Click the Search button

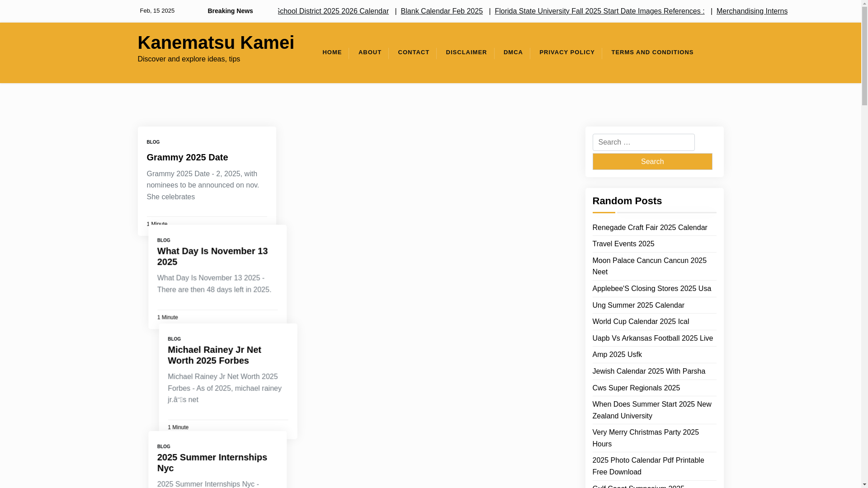click(652, 161)
